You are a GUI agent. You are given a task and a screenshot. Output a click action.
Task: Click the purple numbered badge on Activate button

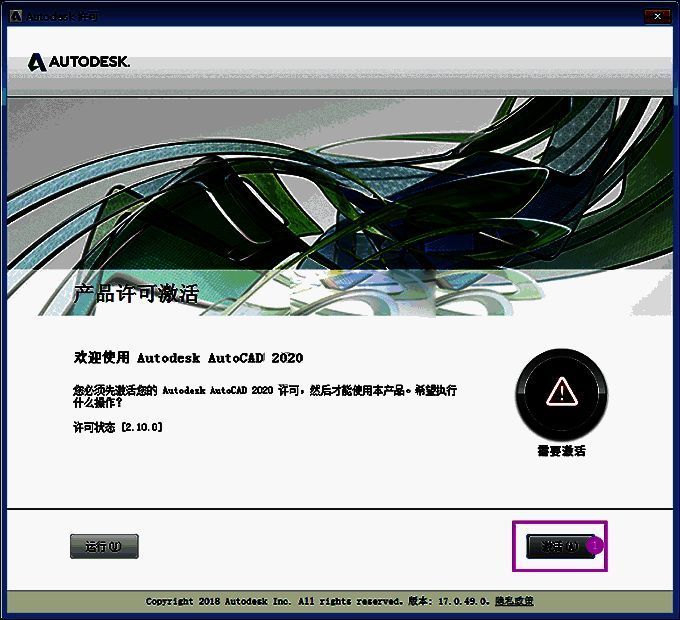[x=595, y=546]
